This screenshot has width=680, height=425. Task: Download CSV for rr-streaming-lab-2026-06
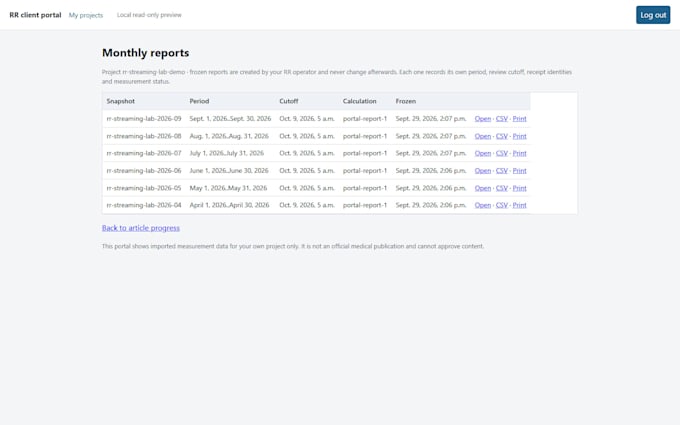tap(502, 170)
